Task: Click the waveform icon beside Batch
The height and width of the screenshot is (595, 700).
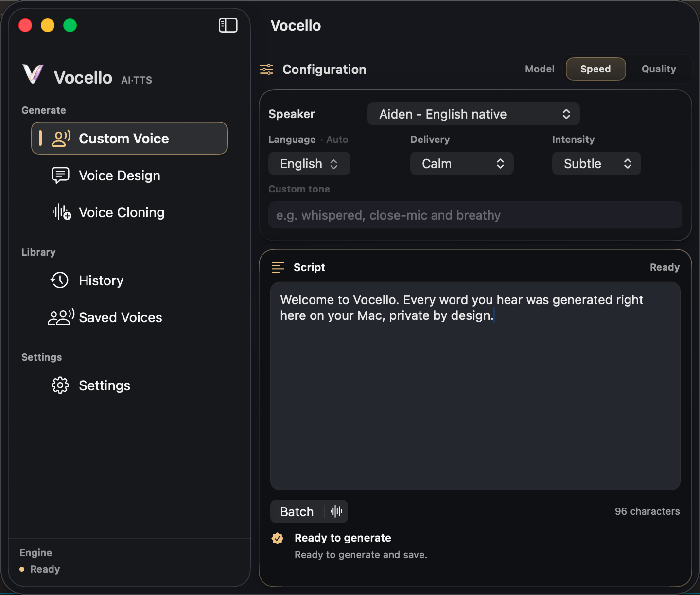Action: tap(336, 511)
